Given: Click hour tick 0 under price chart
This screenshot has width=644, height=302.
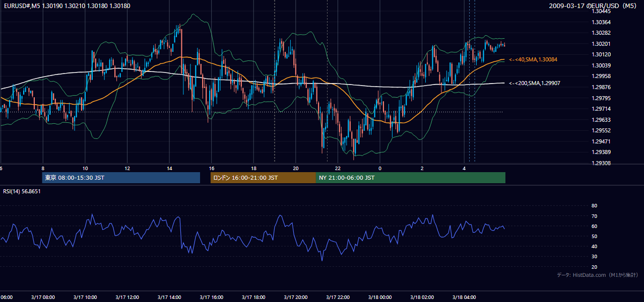Looking at the screenshot, I should (380, 168).
